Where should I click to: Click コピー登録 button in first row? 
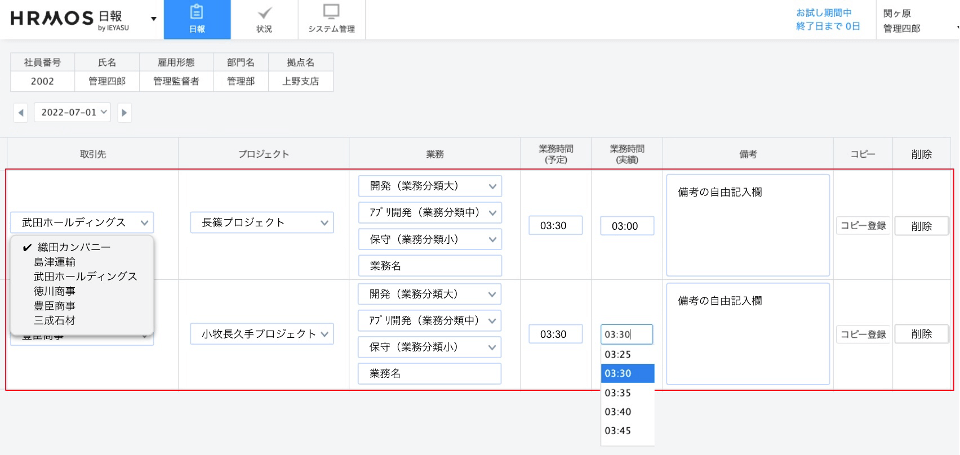tap(862, 225)
